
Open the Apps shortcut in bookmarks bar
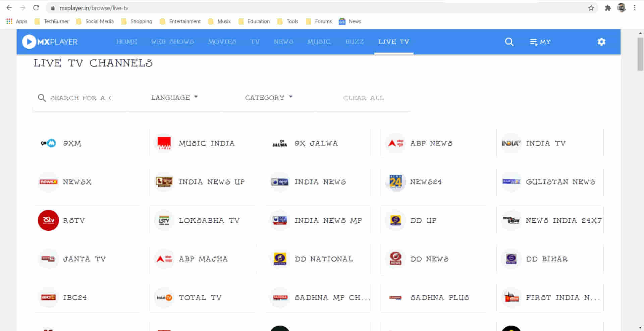point(16,21)
